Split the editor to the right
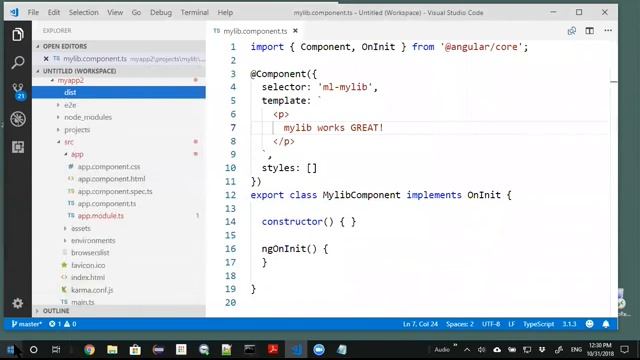 [x=589, y=31]
